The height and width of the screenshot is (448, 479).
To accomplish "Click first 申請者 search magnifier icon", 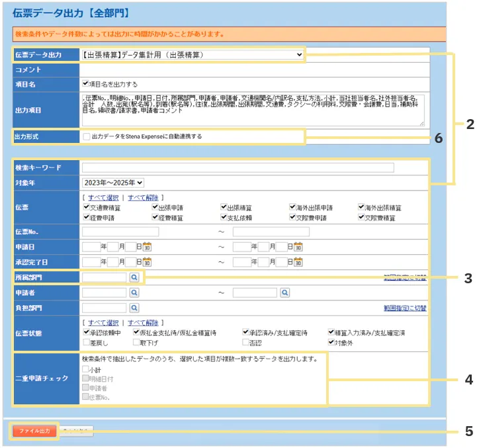I will tap(134, 292).
